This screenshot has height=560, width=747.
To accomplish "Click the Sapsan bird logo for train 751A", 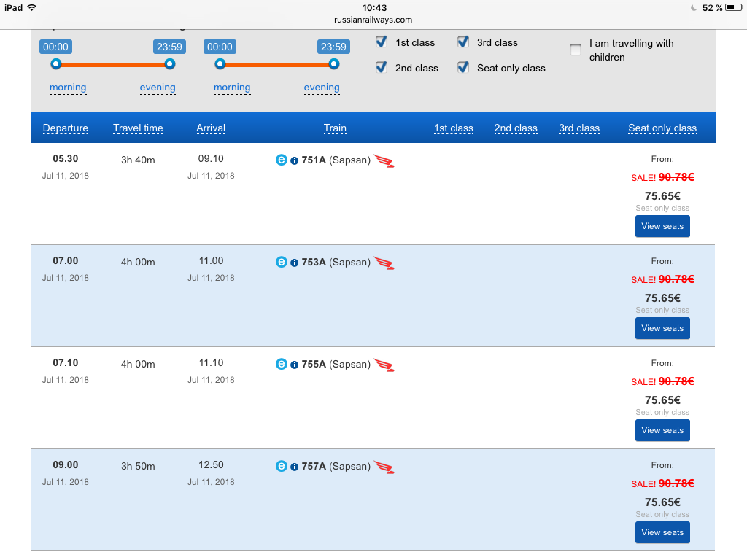I will 384,160.
